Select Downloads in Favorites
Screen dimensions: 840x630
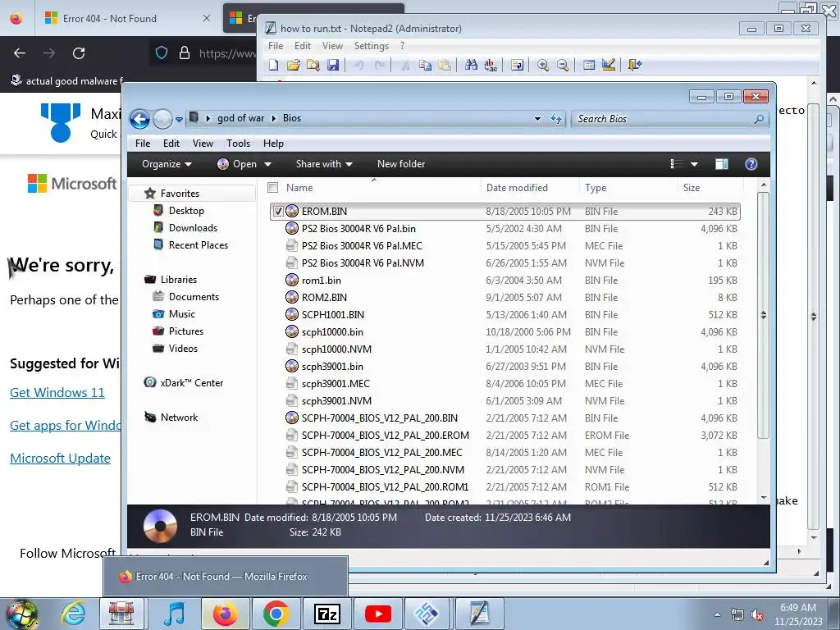click(193, 228)
